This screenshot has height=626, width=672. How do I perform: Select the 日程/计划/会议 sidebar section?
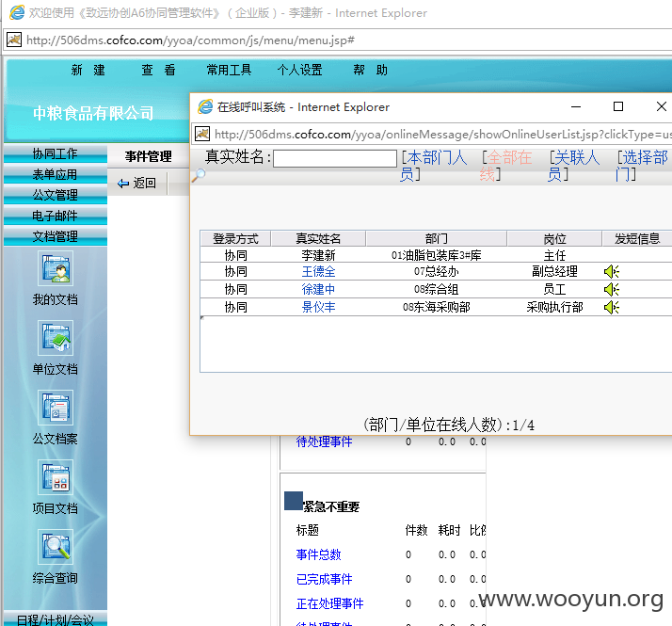click(56, 619)
